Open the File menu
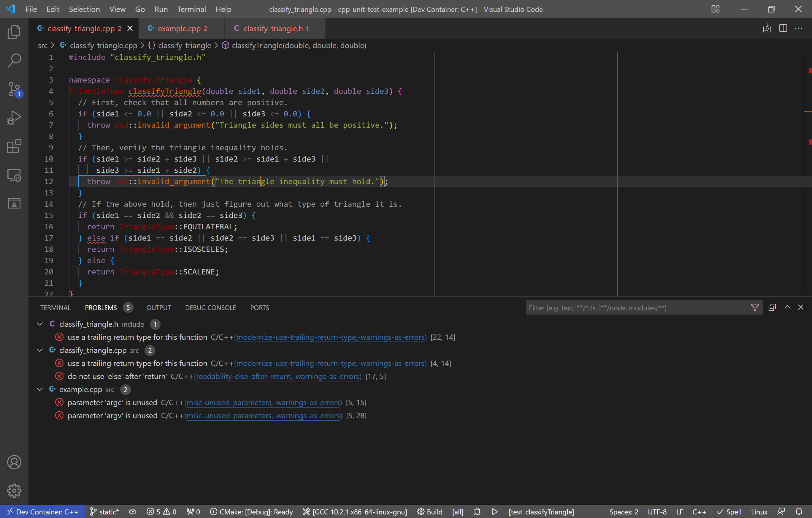812x518 pixels. pos(31,9)
